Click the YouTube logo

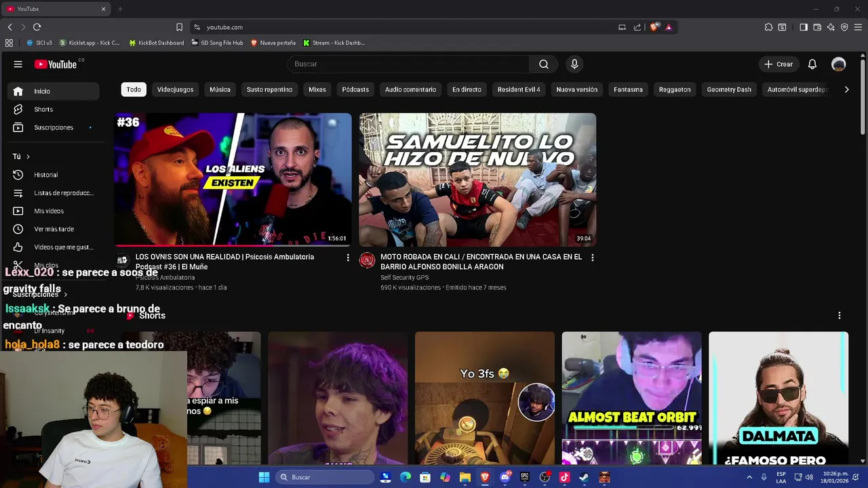[56, 64]
